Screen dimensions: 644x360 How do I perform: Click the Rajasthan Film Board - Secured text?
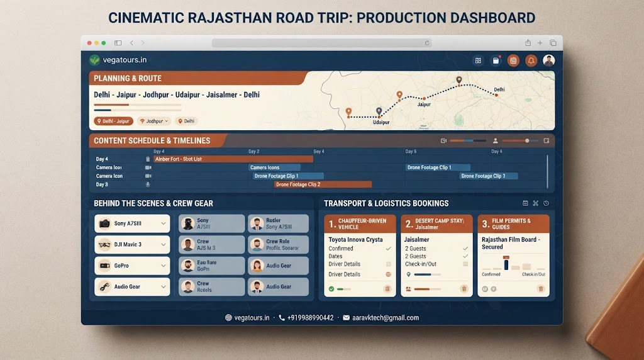coord(511,244)
